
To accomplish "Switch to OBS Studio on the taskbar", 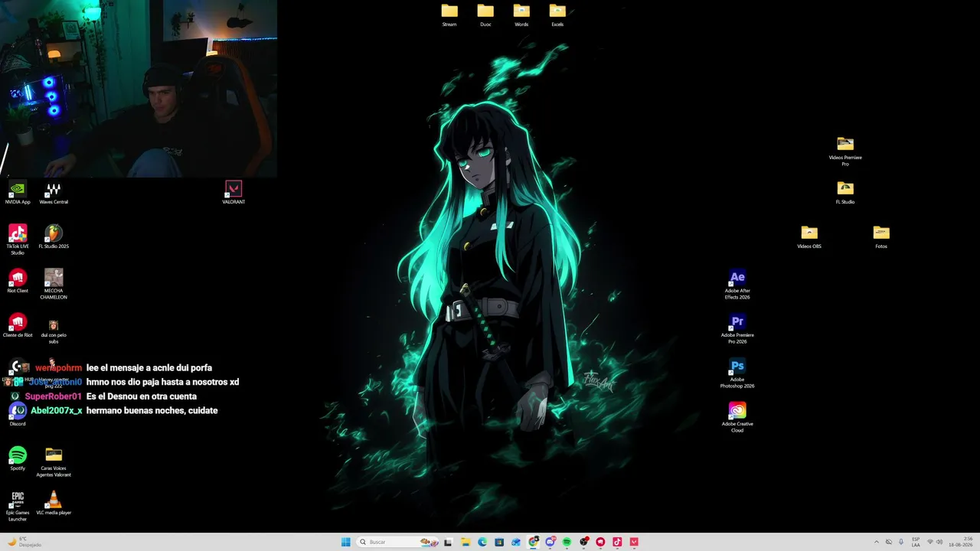I will [x=583, y=542].
